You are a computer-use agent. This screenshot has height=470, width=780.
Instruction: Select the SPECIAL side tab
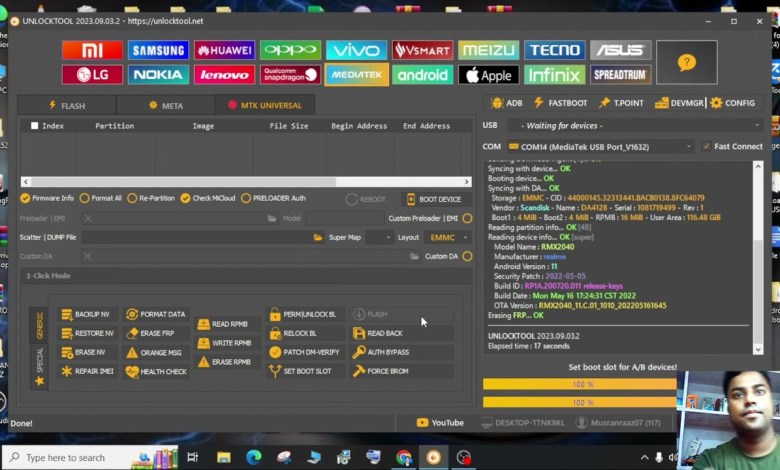point(40,367)
